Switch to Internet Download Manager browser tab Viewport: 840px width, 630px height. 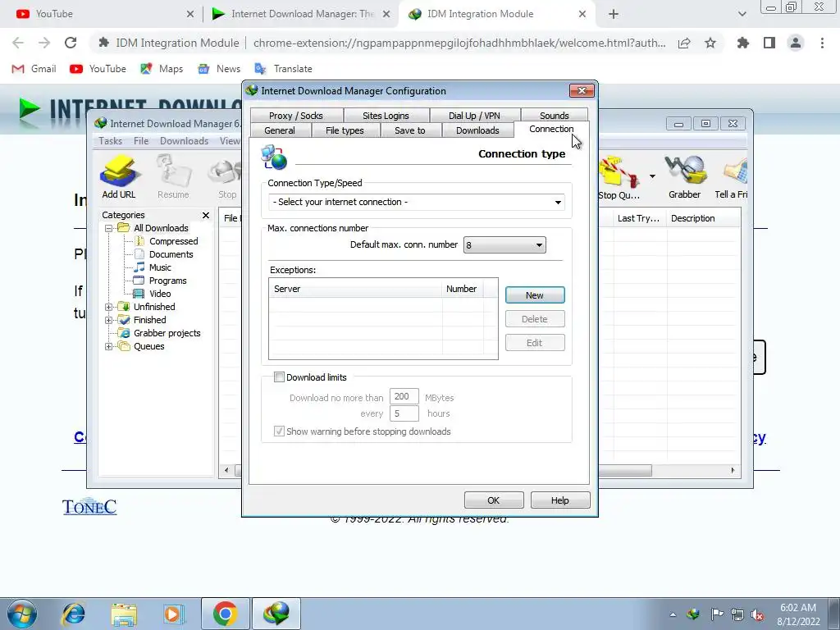[300, 14]
